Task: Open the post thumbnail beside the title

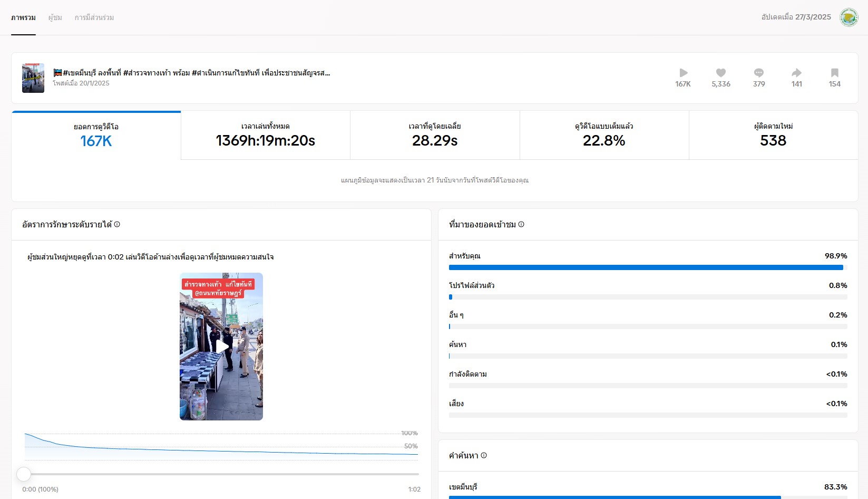Action: [33, 78]
